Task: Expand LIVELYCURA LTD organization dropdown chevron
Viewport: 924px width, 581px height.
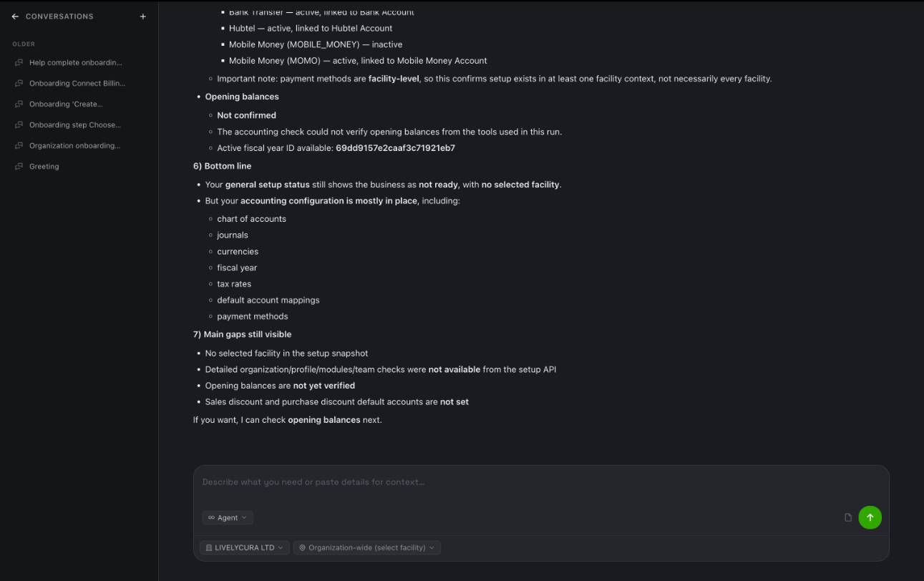Action: click(280, 547)
